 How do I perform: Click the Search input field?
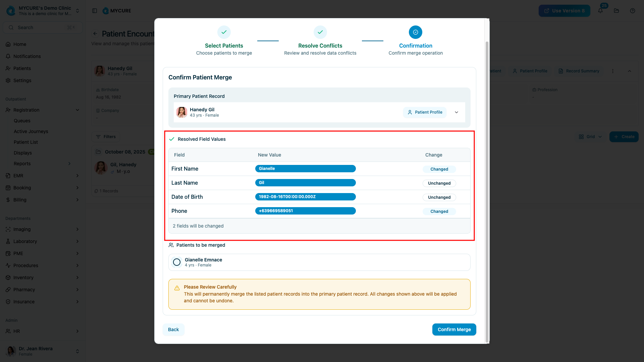click(43, 27)
